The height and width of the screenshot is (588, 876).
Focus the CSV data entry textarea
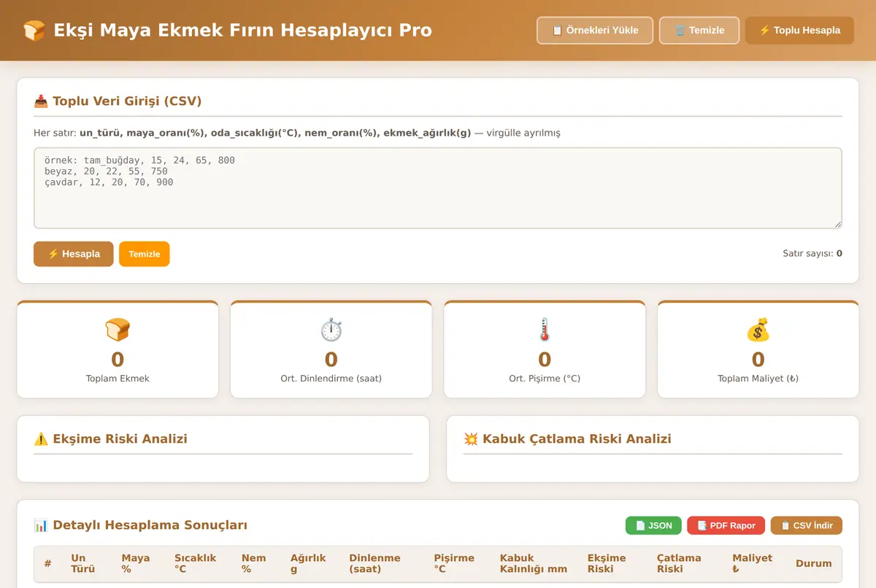[438, 188]
